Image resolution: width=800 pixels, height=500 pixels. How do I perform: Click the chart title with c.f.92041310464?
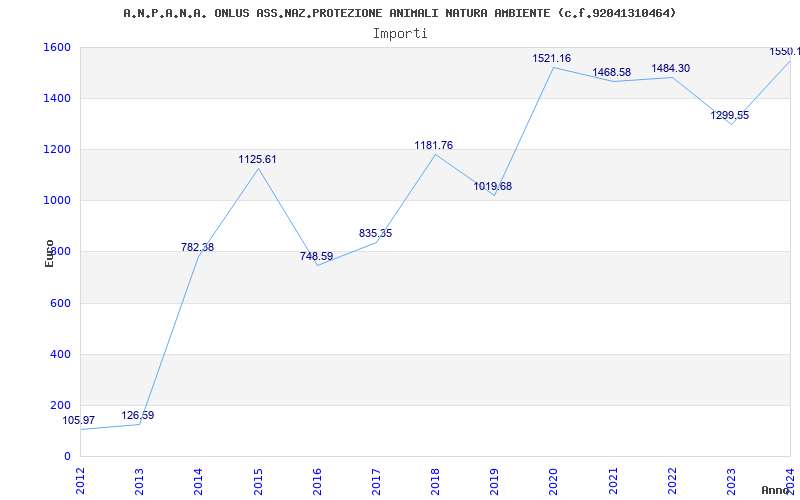click(399, 13)
